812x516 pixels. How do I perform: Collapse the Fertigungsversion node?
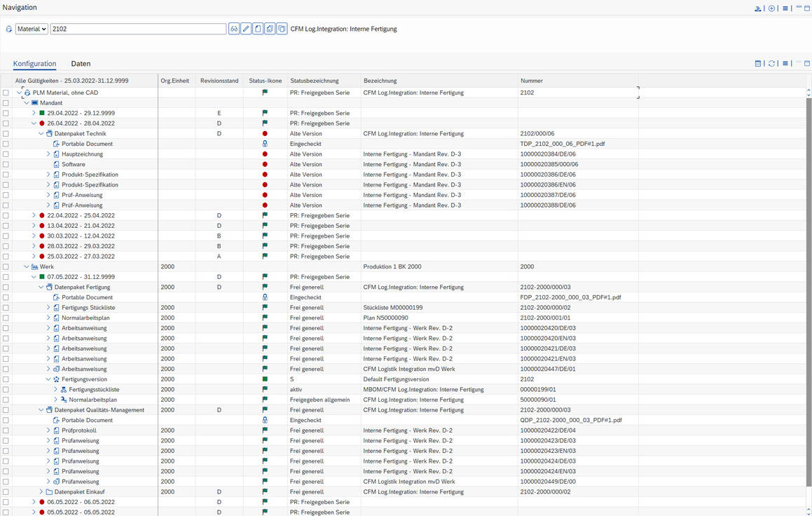click(x=48, y=379)
